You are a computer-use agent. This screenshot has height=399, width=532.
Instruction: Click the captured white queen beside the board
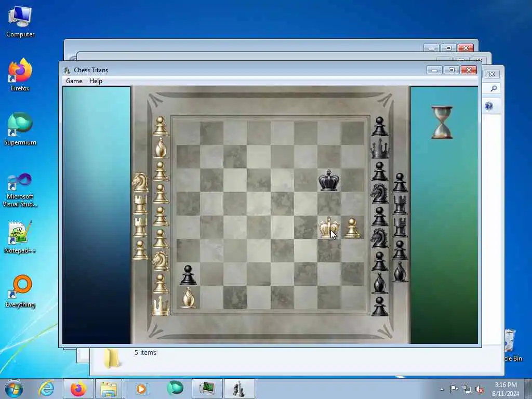click(161, 305)
